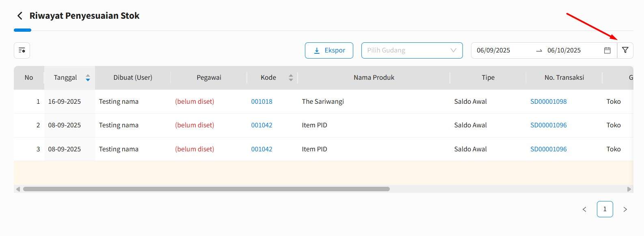The width and height of the screenshot is (644, 236).
Task: Click the back arrow beside Riwayat Penyesuaian Stok
Action: click(x=19, y=16)
